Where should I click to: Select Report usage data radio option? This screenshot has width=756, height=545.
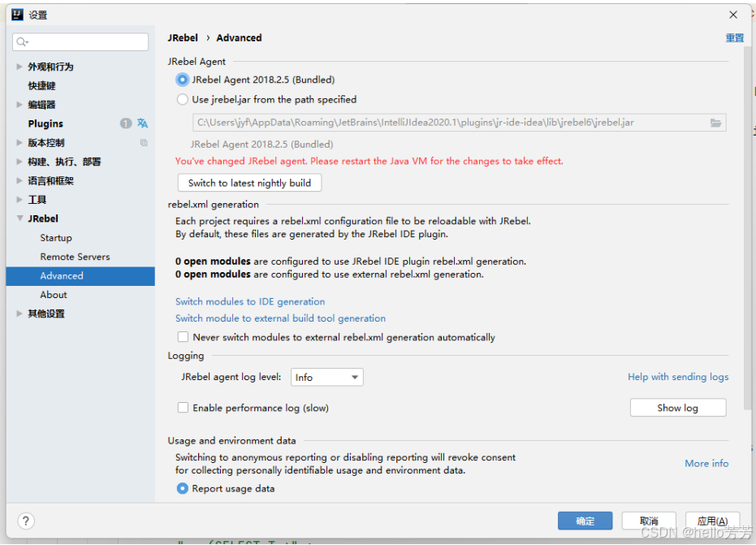pos(182,489)
